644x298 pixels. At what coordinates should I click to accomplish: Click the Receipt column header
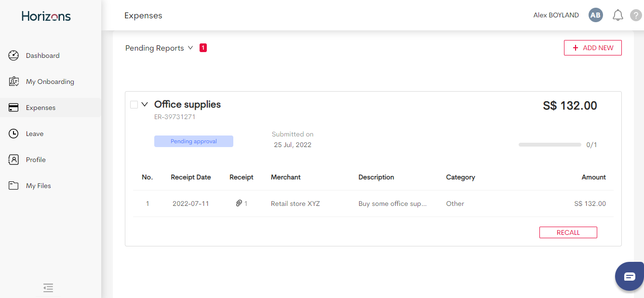(x=241, y=177)
